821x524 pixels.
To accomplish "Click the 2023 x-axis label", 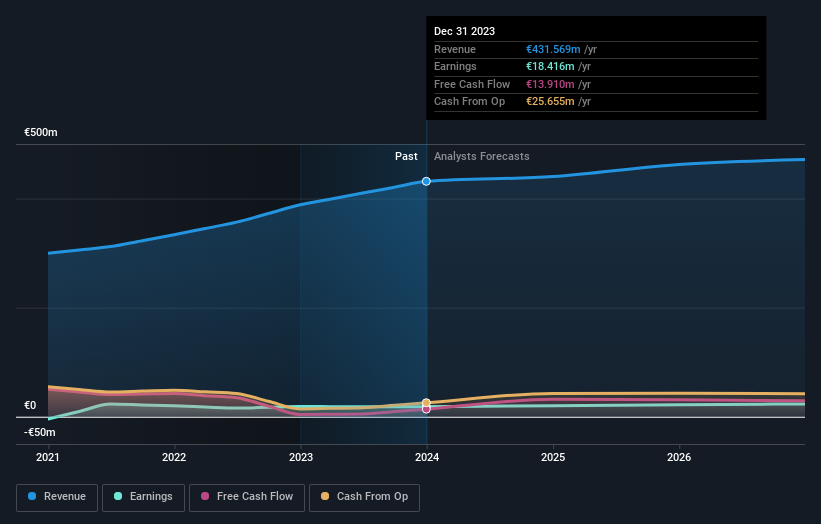I will point(301,457).
